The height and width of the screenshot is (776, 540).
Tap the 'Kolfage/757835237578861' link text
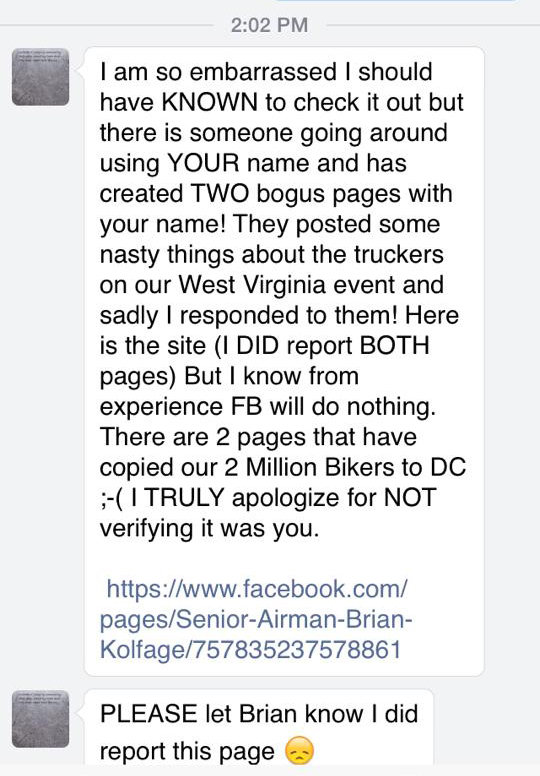pos(250,649)
